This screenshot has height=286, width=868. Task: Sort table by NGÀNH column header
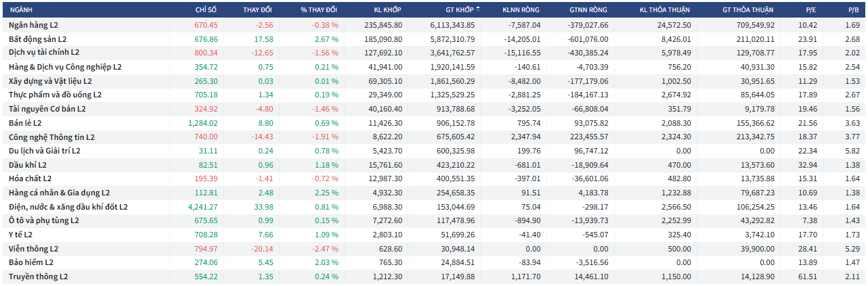click(x=20, y=10)
